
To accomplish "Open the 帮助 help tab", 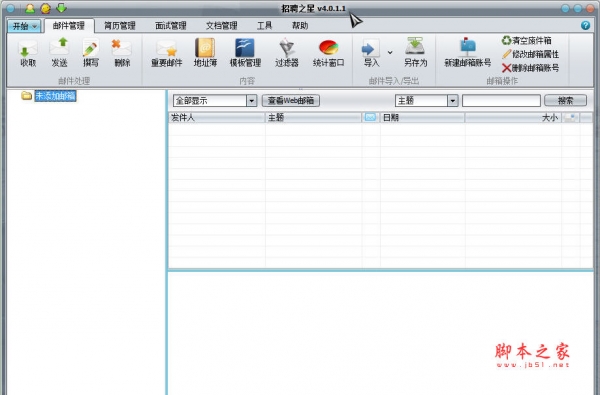I will [300, 26].
